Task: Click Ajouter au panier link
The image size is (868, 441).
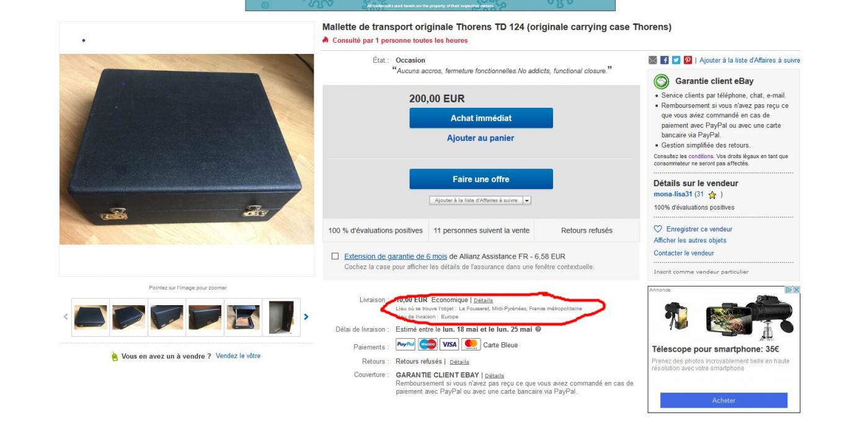Action: (x=480, y=138)
